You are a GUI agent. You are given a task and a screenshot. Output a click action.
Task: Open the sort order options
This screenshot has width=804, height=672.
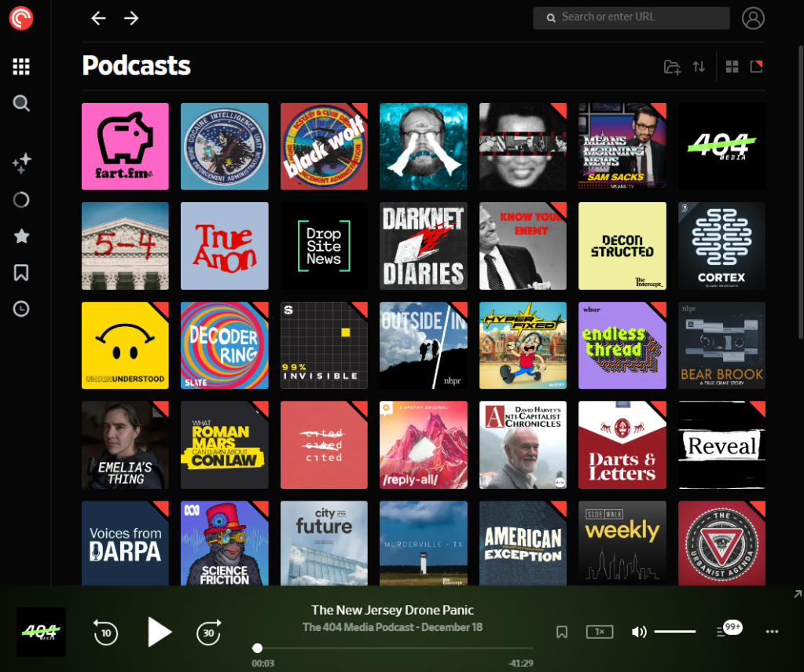(699, 67)
